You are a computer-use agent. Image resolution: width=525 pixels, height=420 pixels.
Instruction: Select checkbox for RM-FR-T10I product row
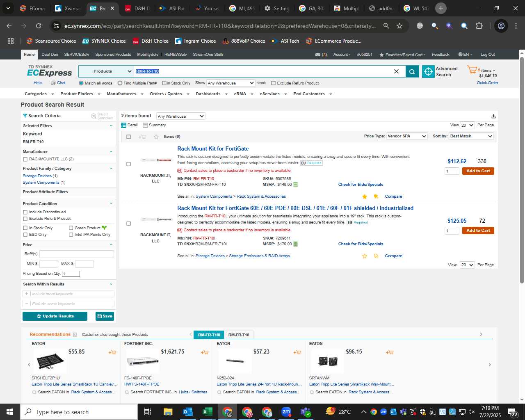coord(128,224)
